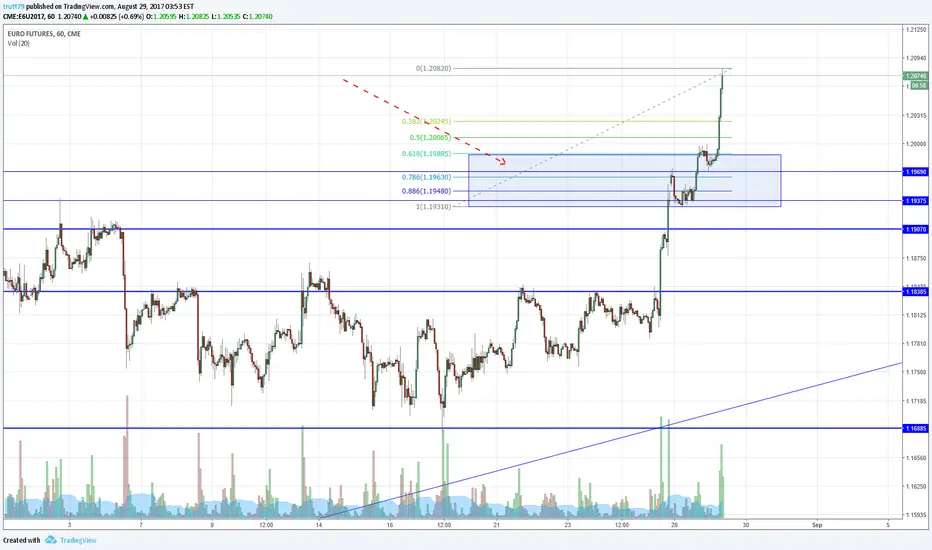
Task: Click the 1.18750 price axis value
Action: point(916,259)
